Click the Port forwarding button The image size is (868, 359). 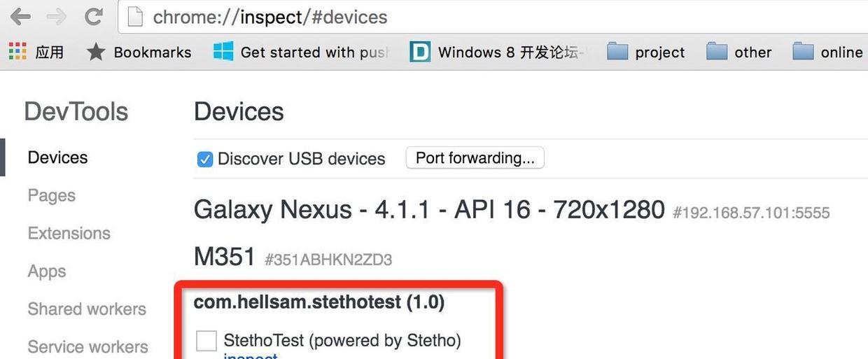tap(475, 158)
